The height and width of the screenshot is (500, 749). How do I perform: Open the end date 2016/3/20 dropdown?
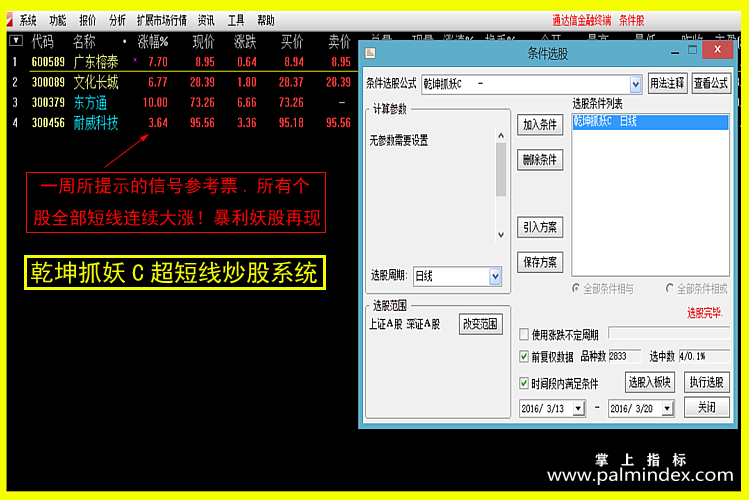pos(667,408)
